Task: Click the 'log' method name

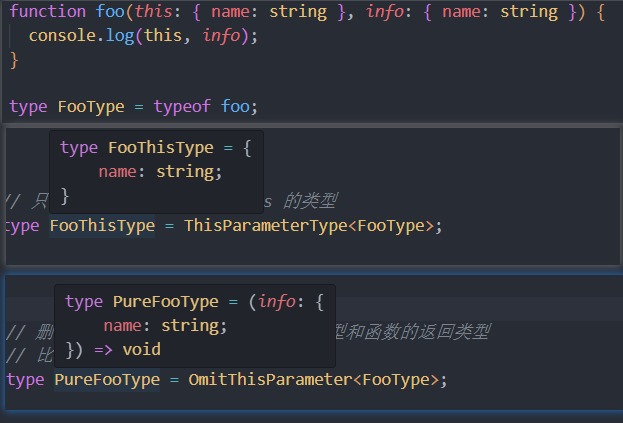Action: 120,35
